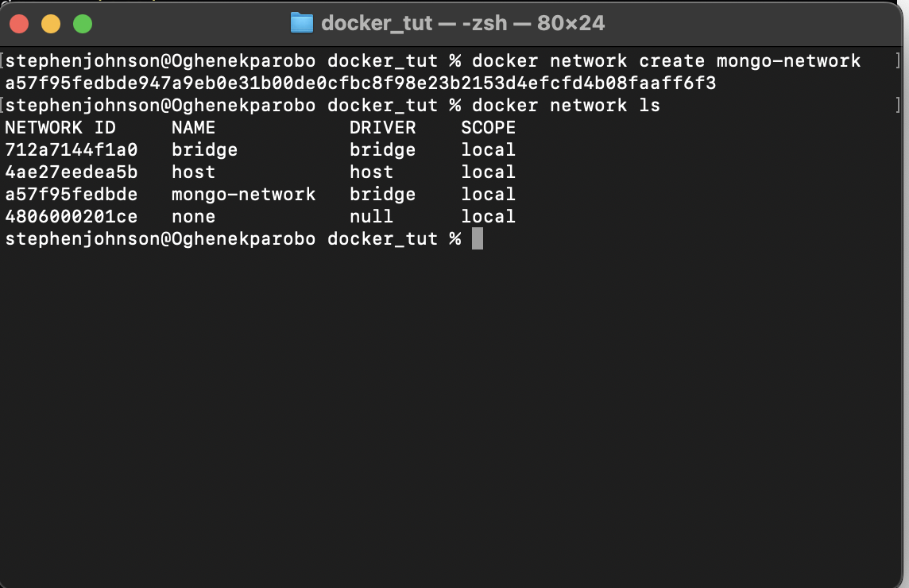Click network ID 4ae27eedea5b
This screenshot has height=588, width=909.
tap(72, 172)
